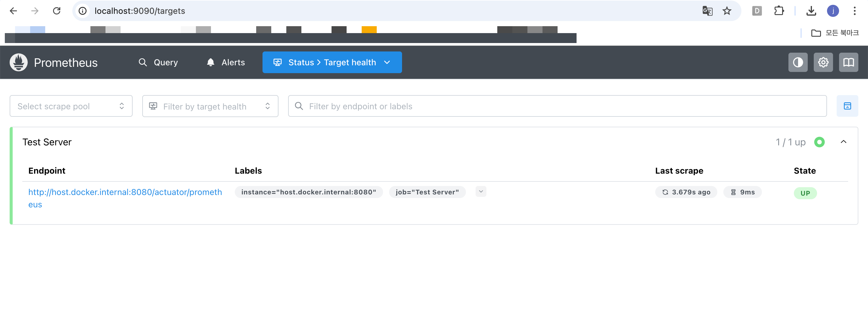Screen dimensions: 868x319
Task: Click the Prometheus flame logo
Action: click(18, 62)
